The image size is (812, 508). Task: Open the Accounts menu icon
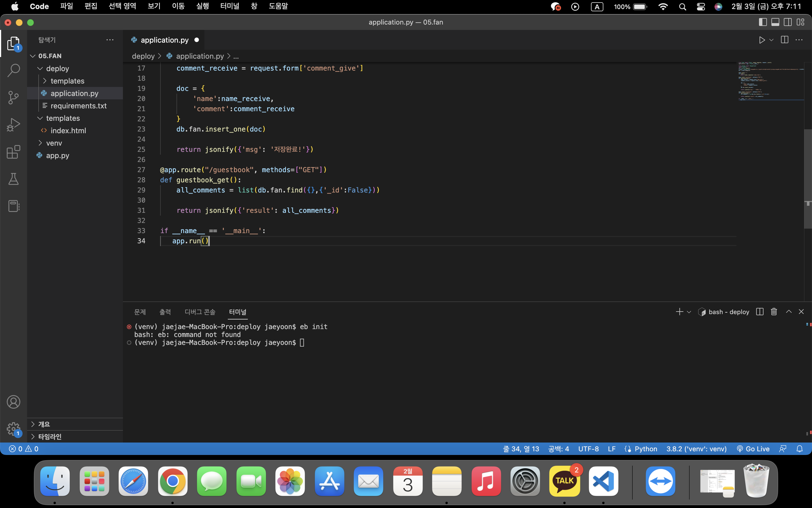(x=14, y=402)
